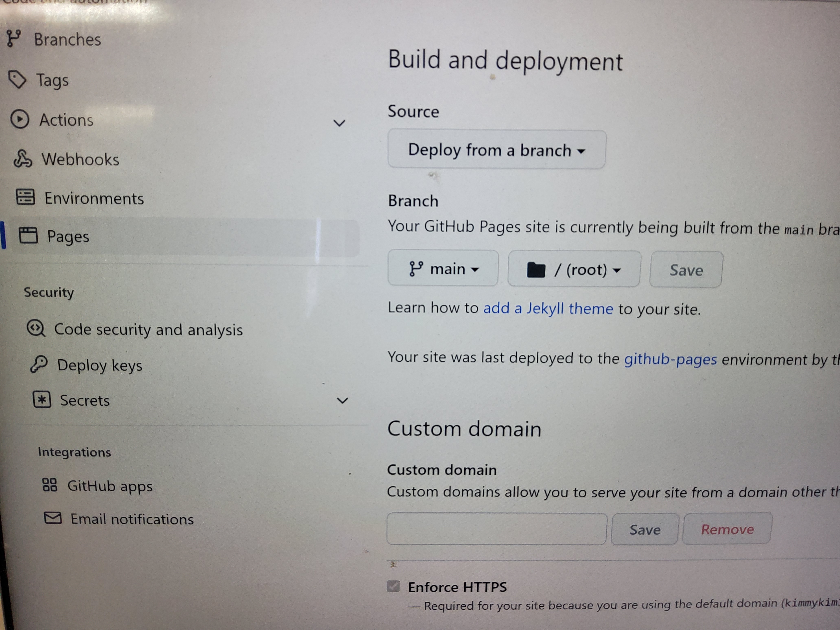Screen dimensions: 840x630
Task: Click the large Custom domain heading
Action: click(x=464, y=429)
